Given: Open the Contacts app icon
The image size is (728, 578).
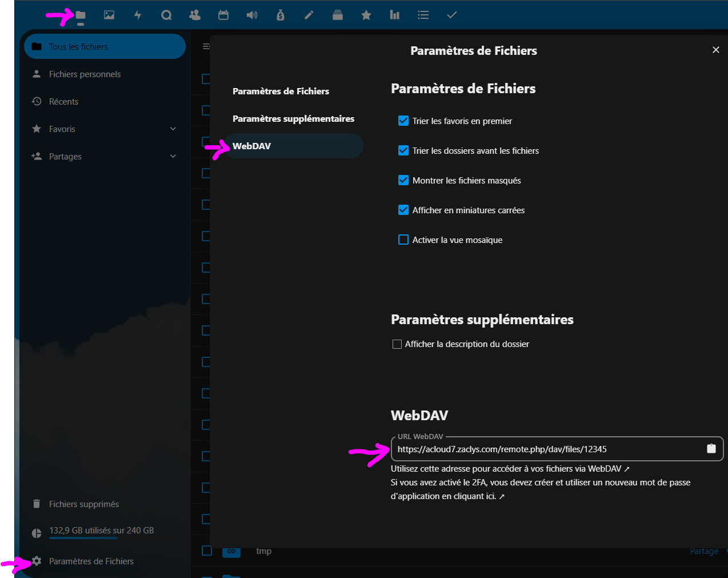Looking at the screenshot, I should [195, 15].
